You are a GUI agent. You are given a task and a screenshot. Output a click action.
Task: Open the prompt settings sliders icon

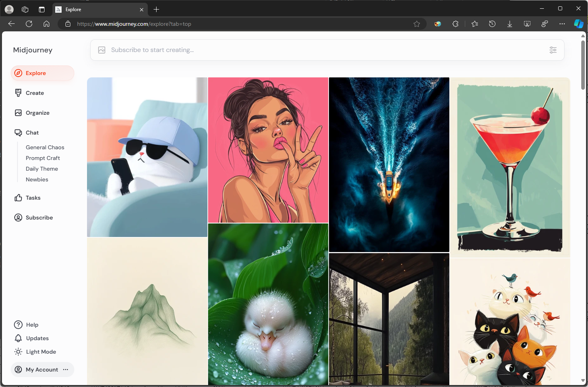pos(553,50)
